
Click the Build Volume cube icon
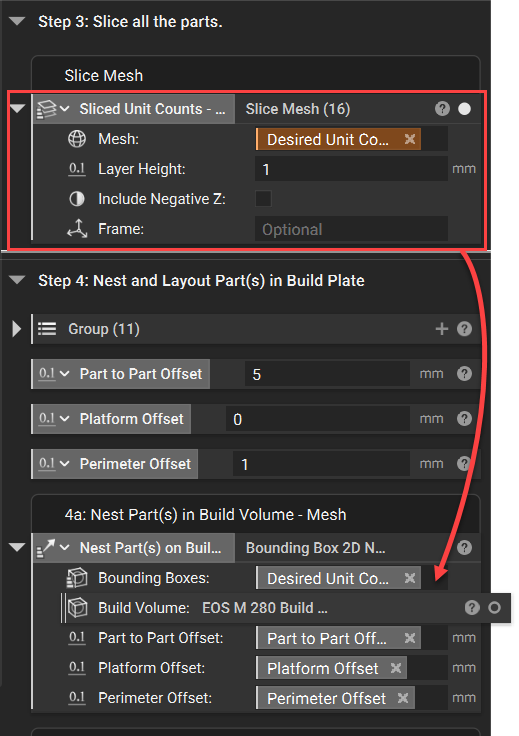[77, 608]
